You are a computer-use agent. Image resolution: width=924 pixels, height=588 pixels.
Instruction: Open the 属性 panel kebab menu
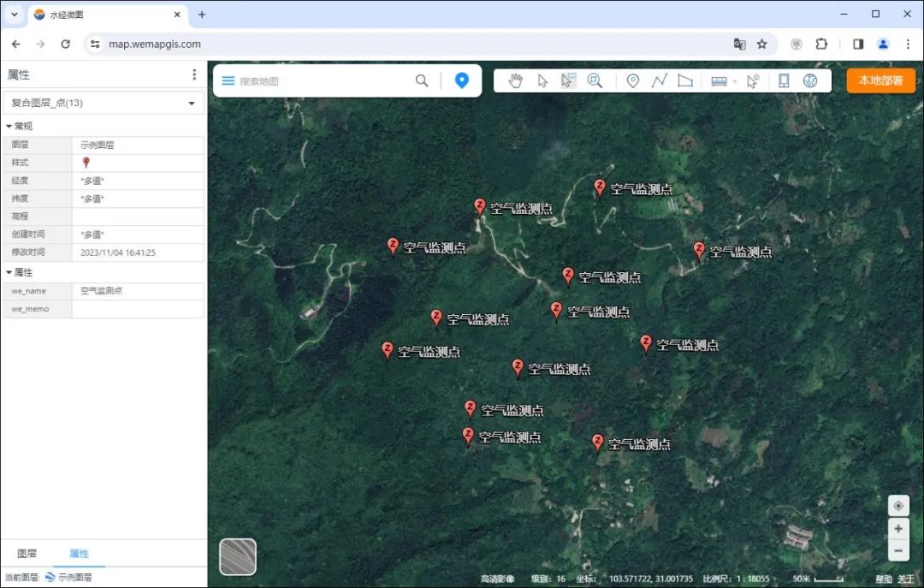[x=194, y=74]
